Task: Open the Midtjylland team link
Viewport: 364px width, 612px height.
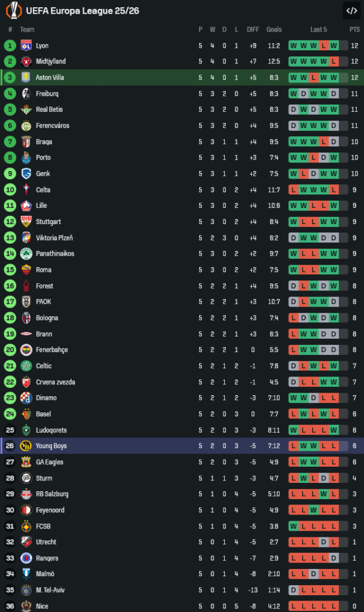Action: (51, 62)
